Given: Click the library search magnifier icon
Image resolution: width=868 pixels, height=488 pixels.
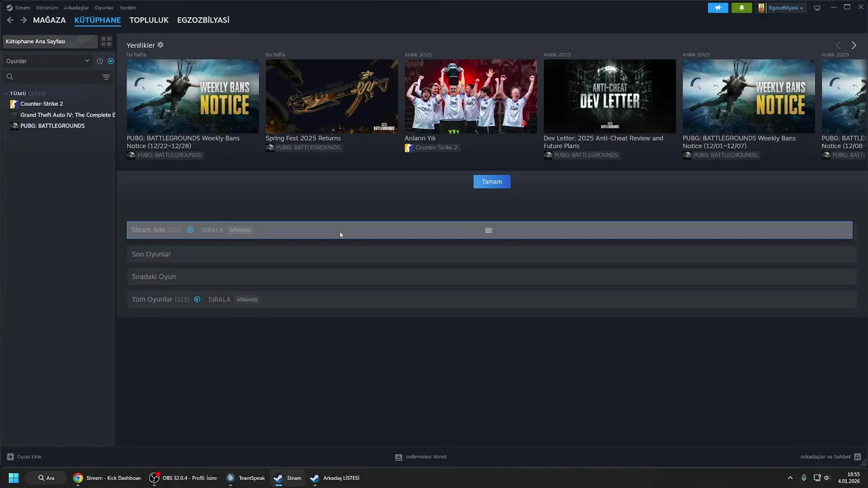Looking at the screenshot, I should point(9,77).
